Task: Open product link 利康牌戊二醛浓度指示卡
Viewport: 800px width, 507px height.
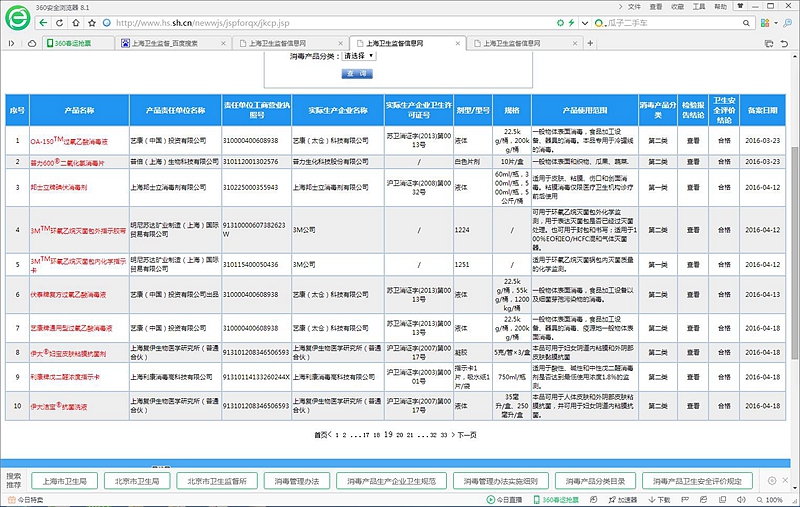Action: [x=65, y=377]
